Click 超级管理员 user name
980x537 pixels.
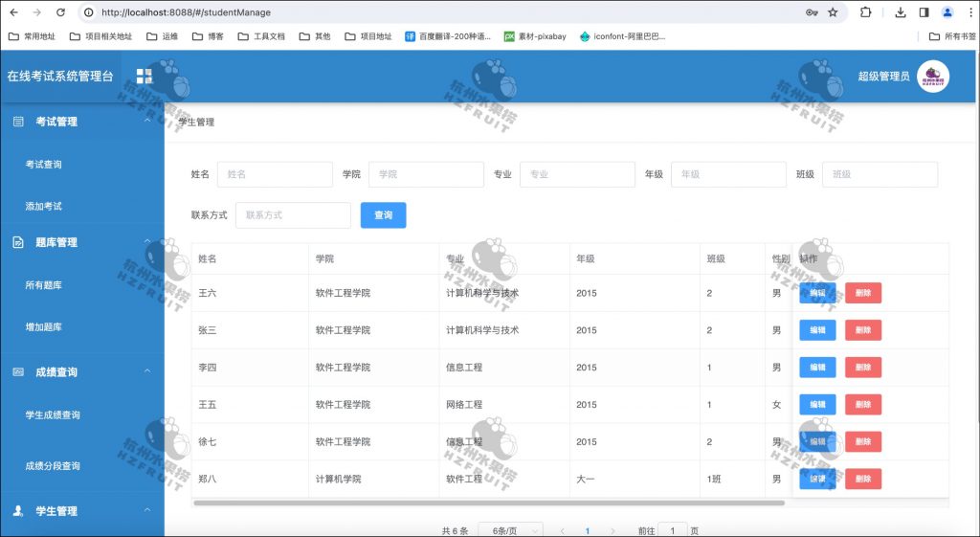click(883, 77)
